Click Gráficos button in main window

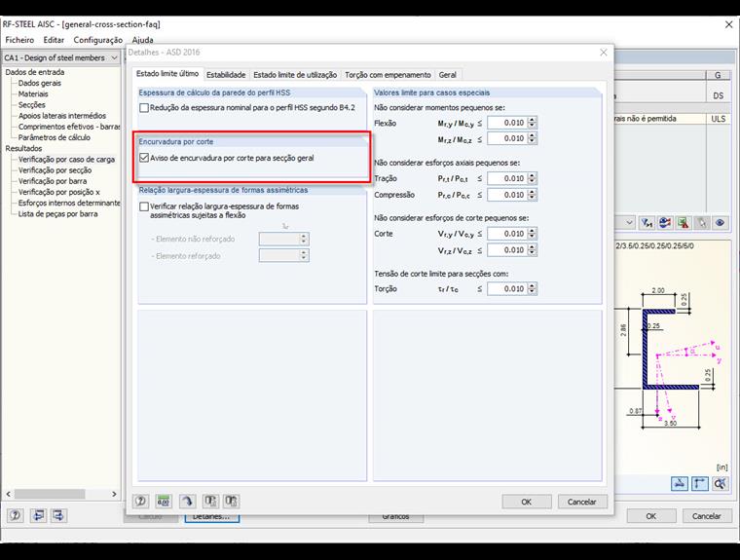tap(395, 517)
